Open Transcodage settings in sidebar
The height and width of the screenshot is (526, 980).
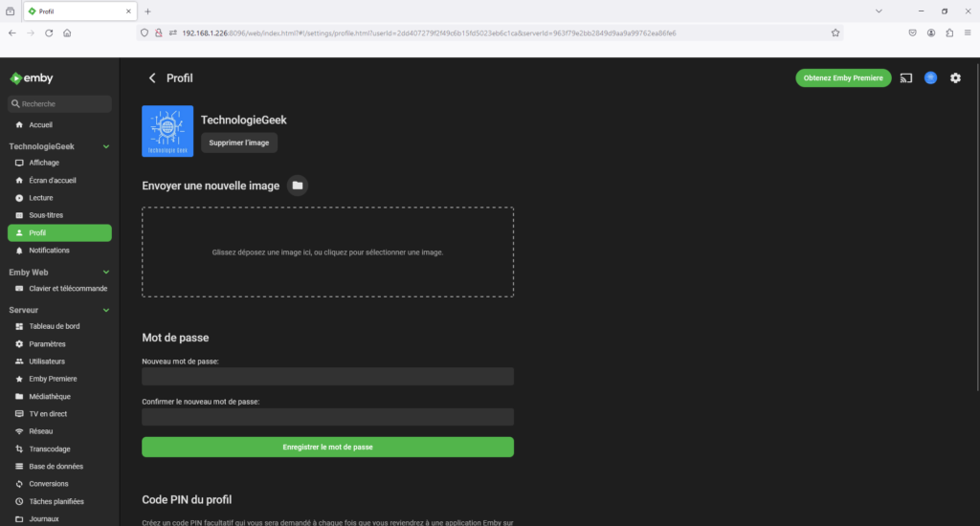(x=50, y=449)
